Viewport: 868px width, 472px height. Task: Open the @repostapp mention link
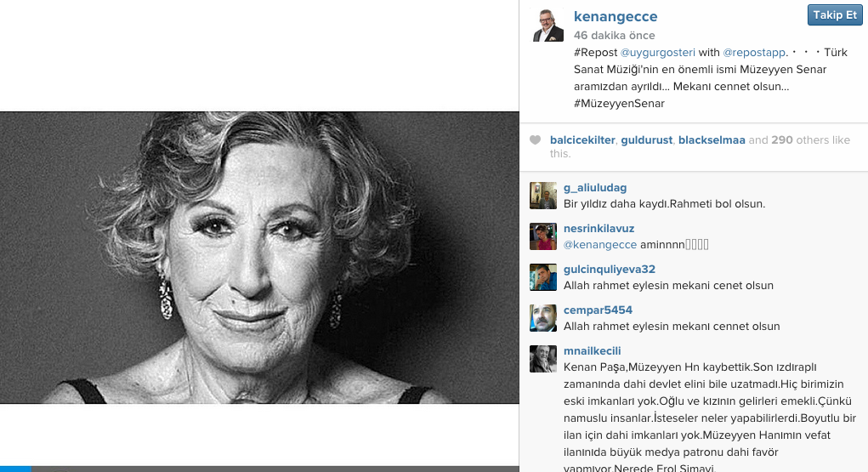coord(754,53)
